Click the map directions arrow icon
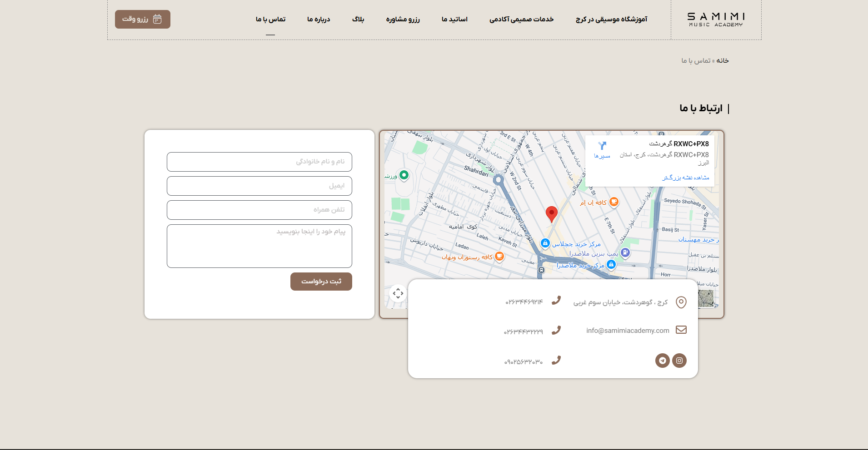The image size is (868, 450). tap(602, 146)
